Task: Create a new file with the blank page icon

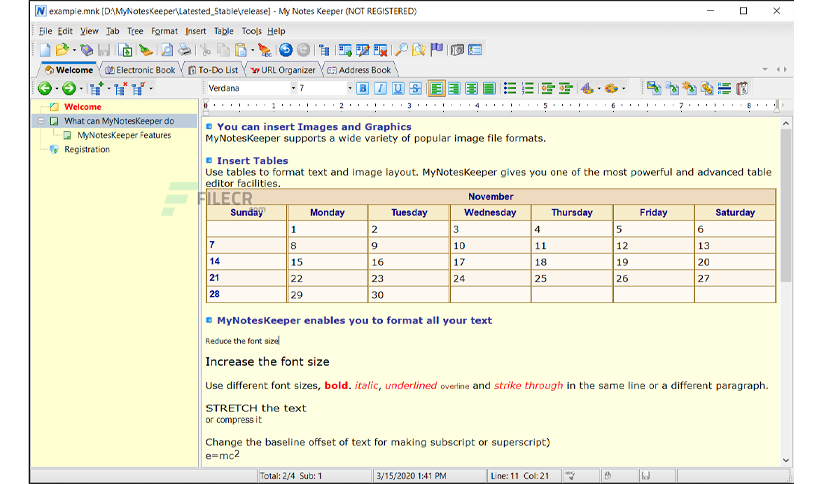Action: pos(45,50)
